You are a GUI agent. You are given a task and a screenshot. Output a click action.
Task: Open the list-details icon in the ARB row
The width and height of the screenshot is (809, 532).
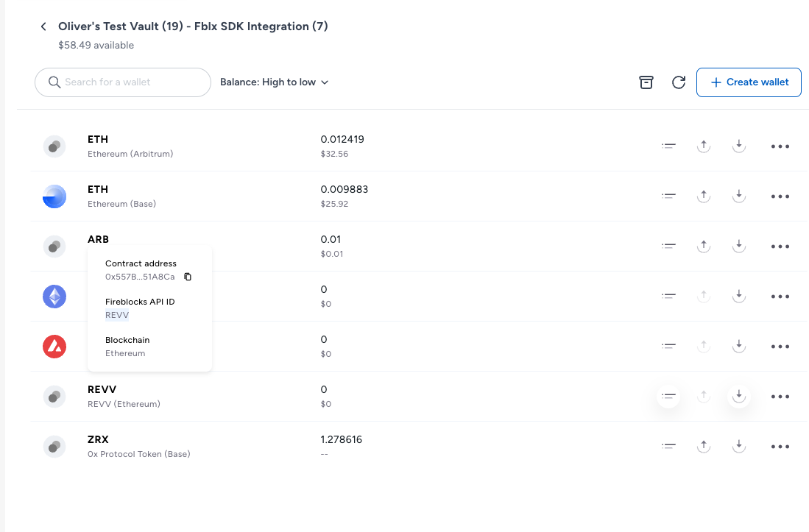coord(668,247)
